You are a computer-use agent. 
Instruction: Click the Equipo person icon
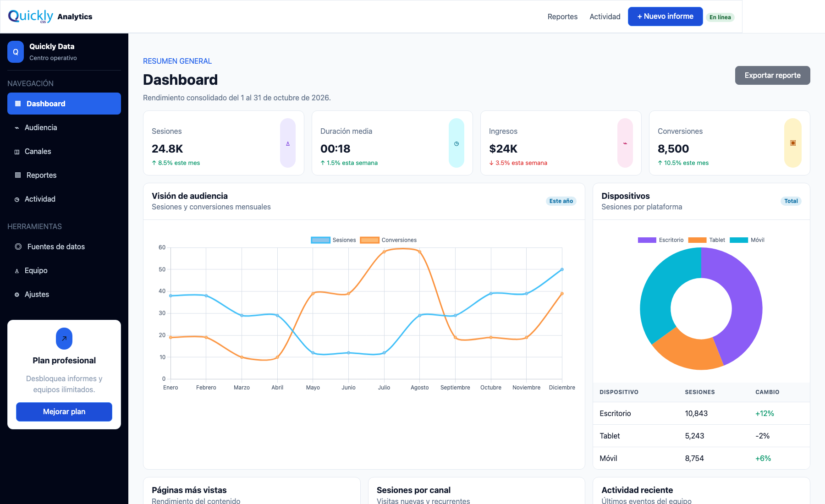17,271
